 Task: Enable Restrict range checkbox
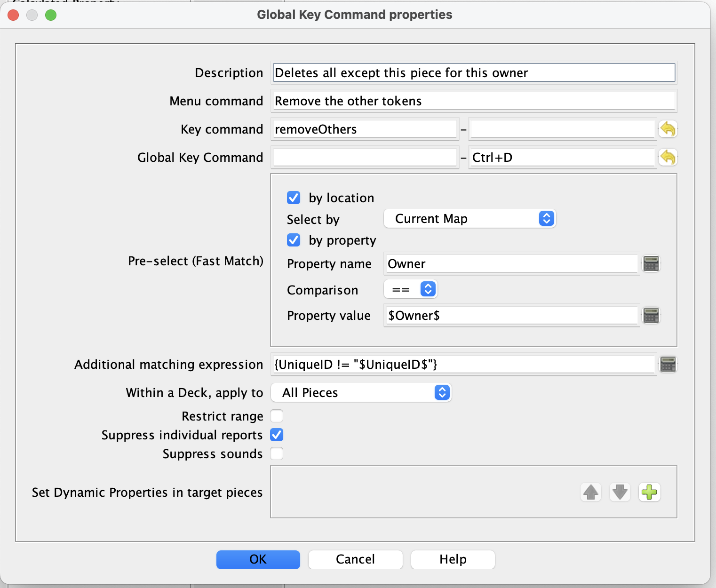[x=277, y=416]
